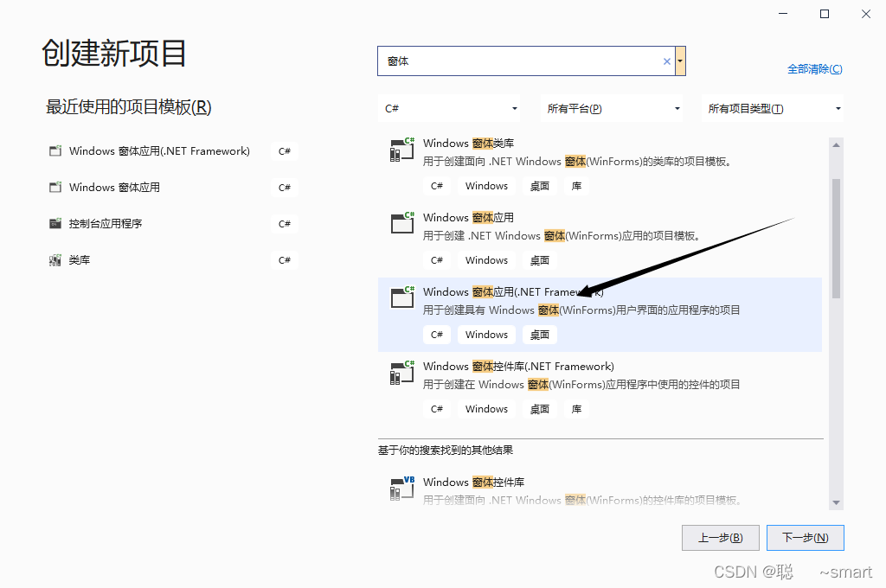The width and height of the screenshot is (886, 588).
Task: Click description 用于创建 .NET Windows 窗体(WinForms)应用的项目模板
Action: [562, 235]
